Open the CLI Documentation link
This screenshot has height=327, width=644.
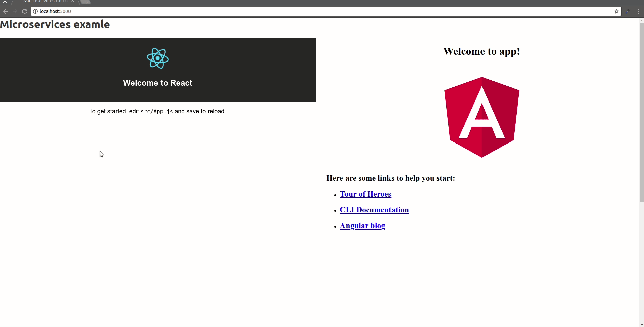point(374,210)
